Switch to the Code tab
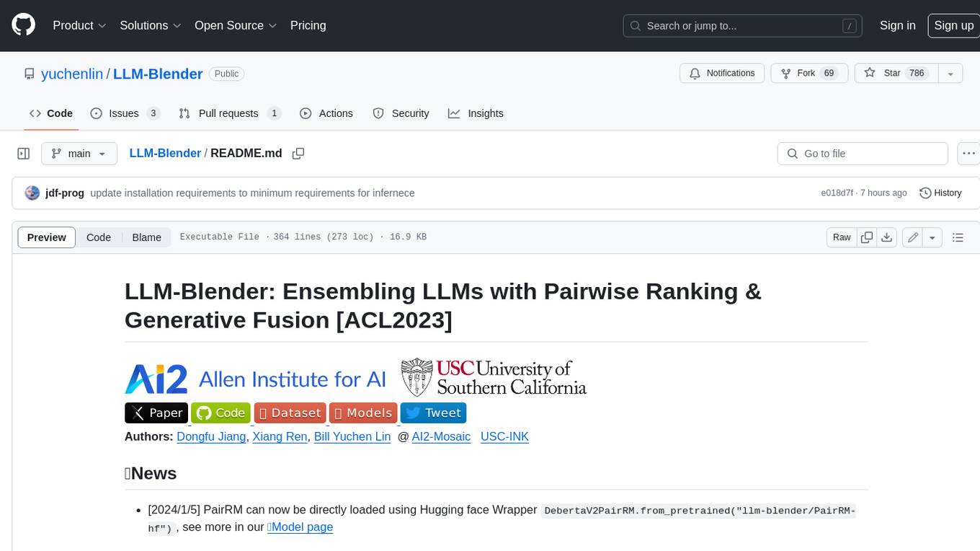 click(x=50, y=113)
